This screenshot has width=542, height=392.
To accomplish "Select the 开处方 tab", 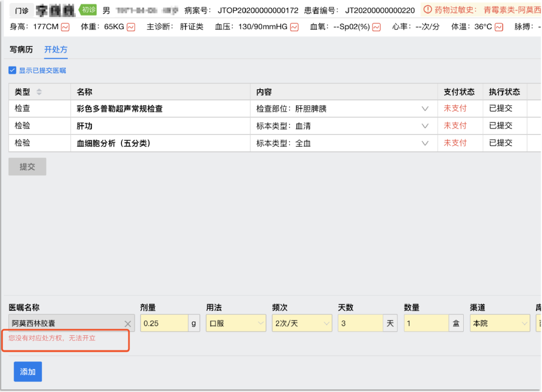I will tap(56, 50).
